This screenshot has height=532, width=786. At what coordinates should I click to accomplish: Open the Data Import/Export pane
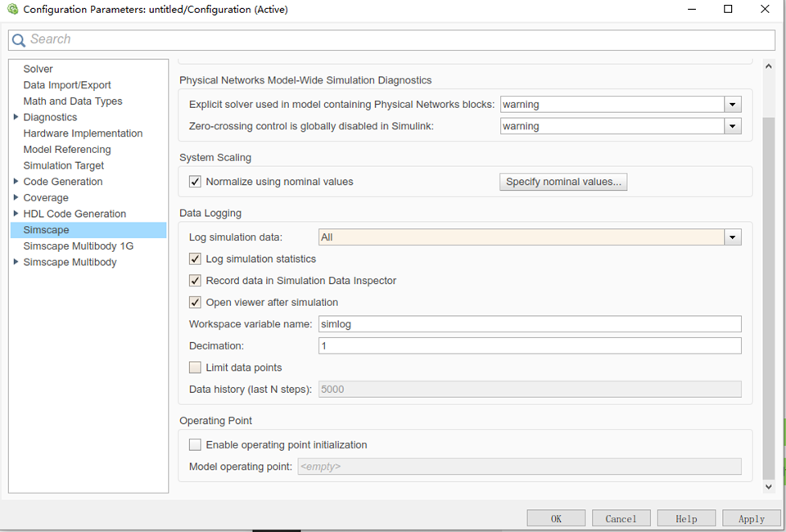tap(66, 85)
